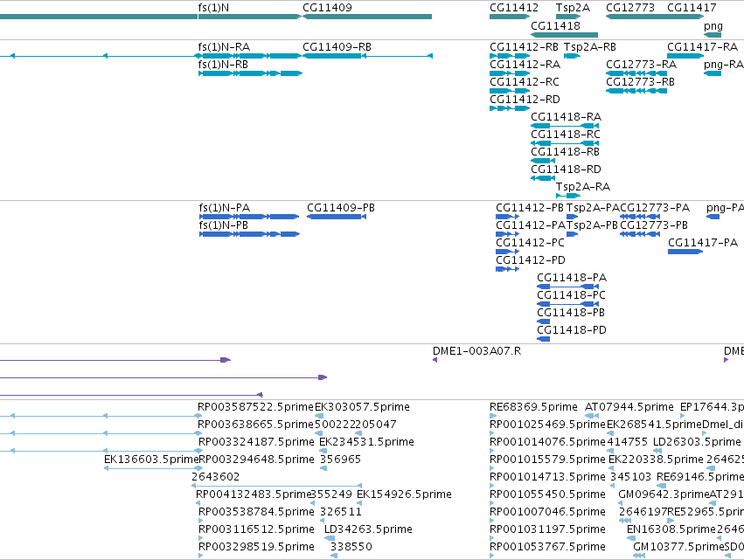The image size is (744, 560).
Task: Select transcript CG11418-RA
Action: pyautogui.click(x=565, y=126)
